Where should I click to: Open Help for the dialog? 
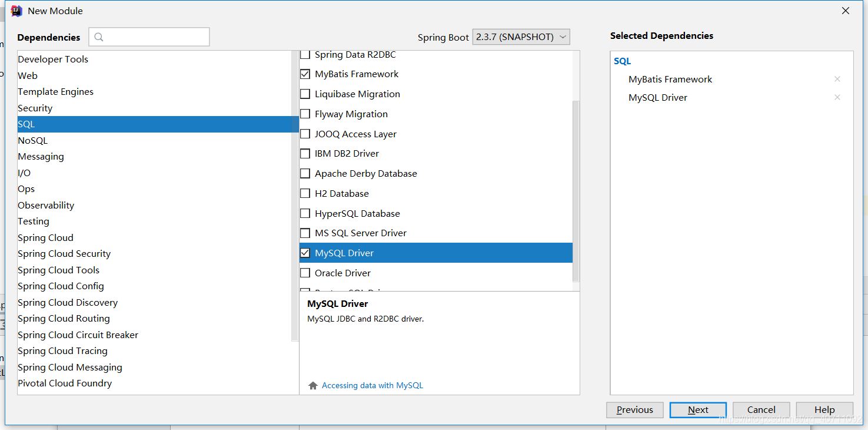click(824, 410)
